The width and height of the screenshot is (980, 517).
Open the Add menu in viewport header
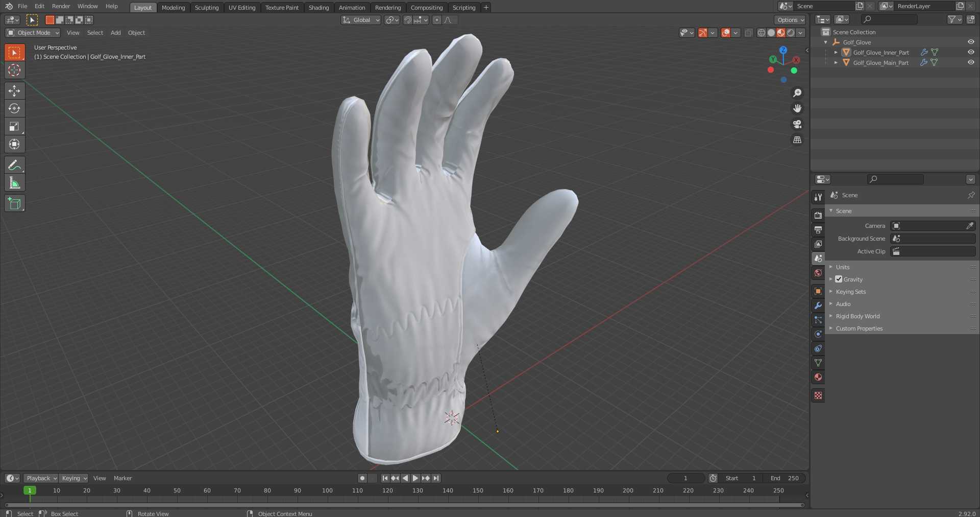116,33
